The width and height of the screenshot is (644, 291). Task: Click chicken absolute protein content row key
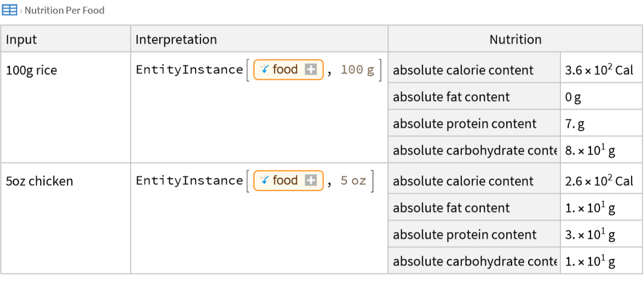[465, 235]
